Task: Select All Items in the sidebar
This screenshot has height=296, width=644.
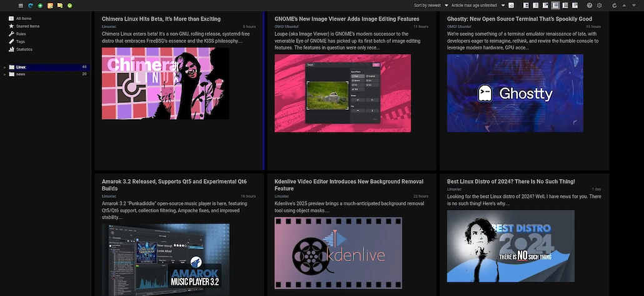Action: coord(24,19)
